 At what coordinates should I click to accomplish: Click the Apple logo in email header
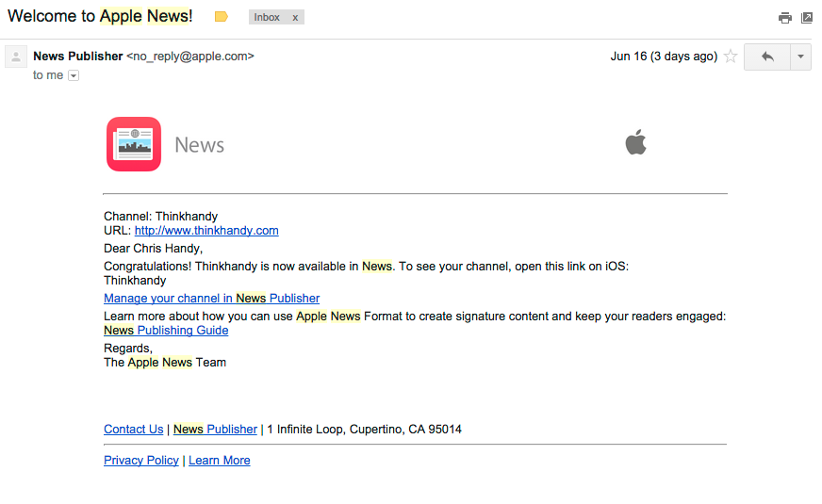click(x=636, y=142)
